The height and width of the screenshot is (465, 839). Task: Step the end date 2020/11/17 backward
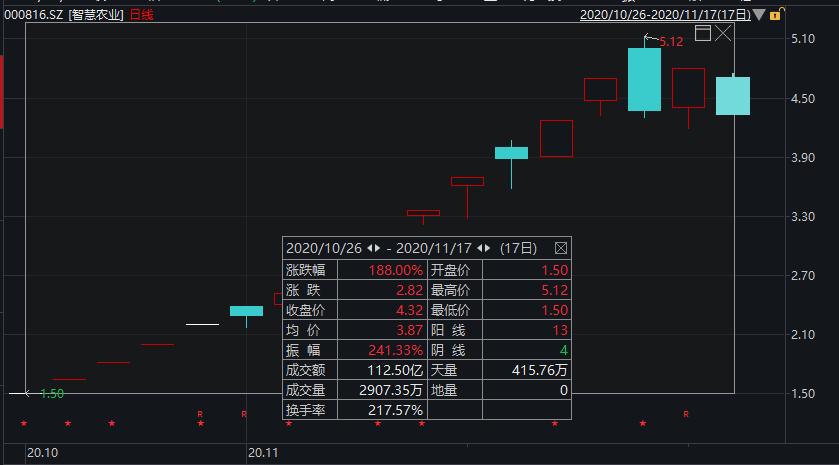click(480, 248)
